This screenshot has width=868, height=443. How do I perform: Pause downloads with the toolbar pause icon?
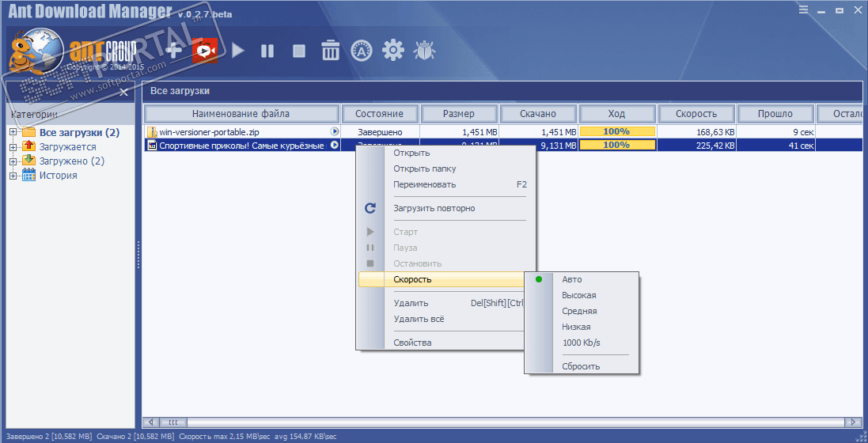(267, 51)
